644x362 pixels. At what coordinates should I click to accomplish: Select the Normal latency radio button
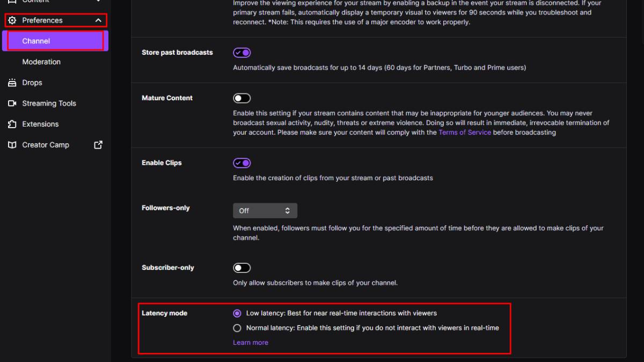click(237, 328)
